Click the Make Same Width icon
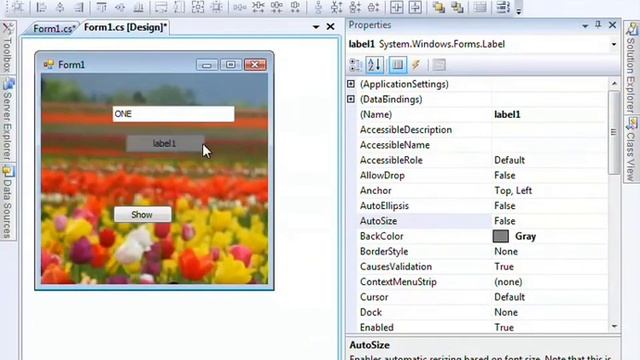Screen dimensions: 640x360 (x=161, y=7)
